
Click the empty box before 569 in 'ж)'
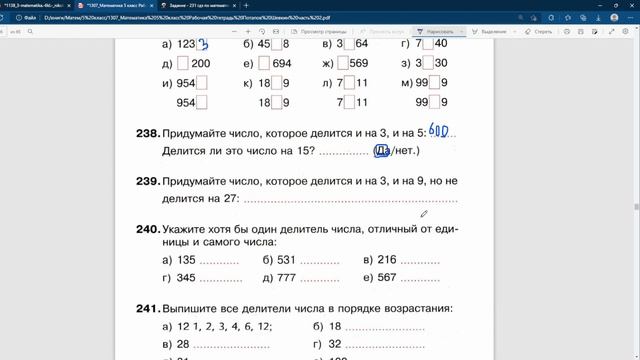pyautogui.click(x=343, y=63)
